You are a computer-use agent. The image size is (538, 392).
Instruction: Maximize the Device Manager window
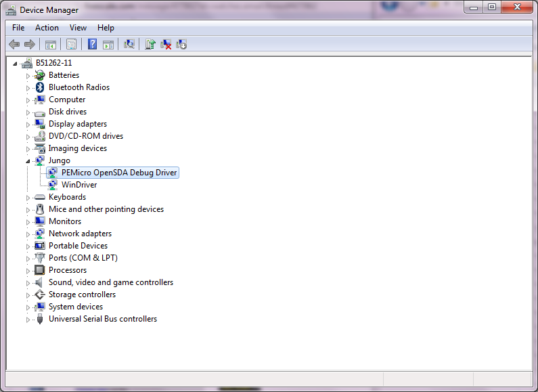pos(492,7)
